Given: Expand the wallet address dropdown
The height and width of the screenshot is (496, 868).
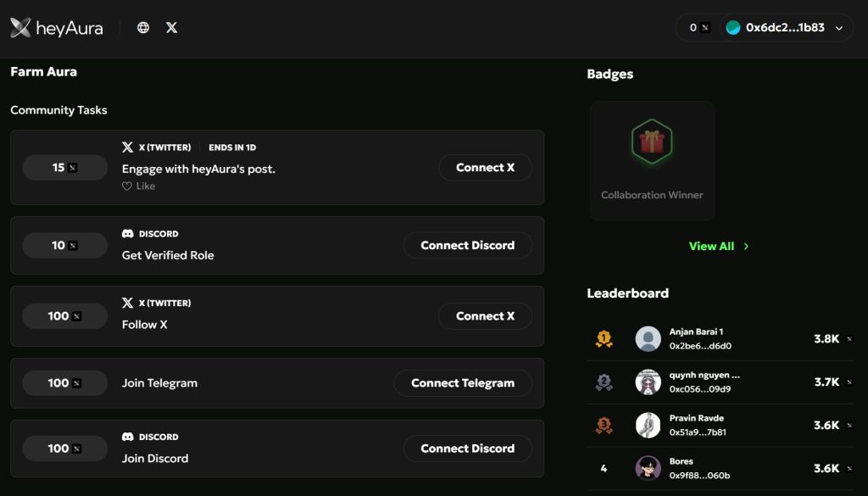Looking at the screenshot, I should point(839,28).
